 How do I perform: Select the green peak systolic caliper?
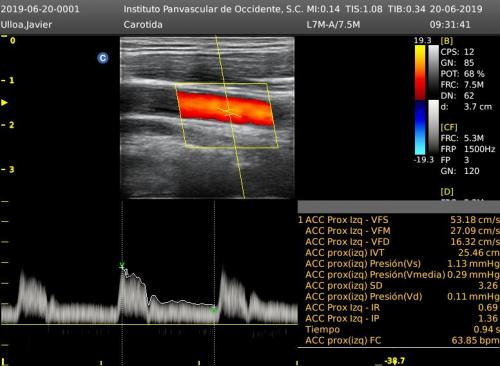122,266
